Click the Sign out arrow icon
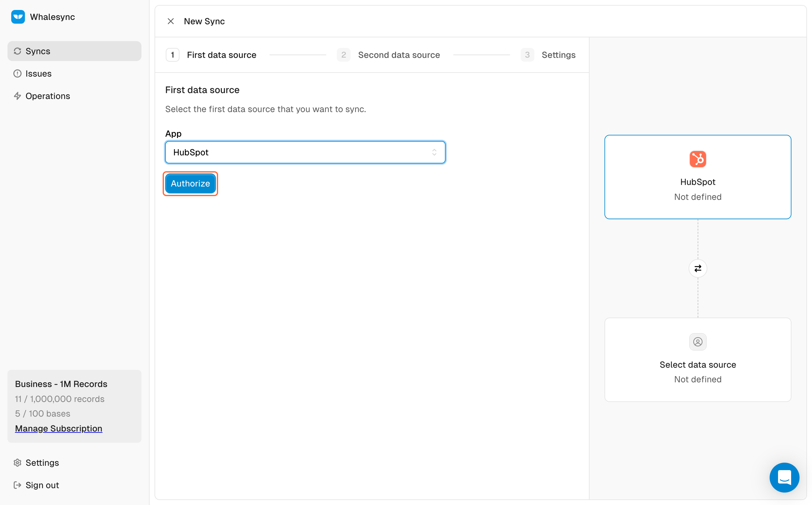812x505 pixels. click(x=17, y=485)
